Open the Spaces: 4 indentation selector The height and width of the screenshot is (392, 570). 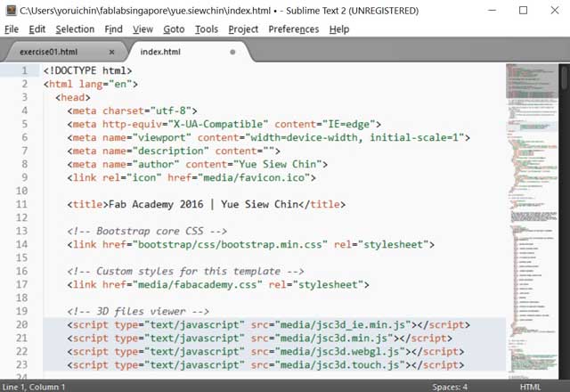tap(450, 387)
